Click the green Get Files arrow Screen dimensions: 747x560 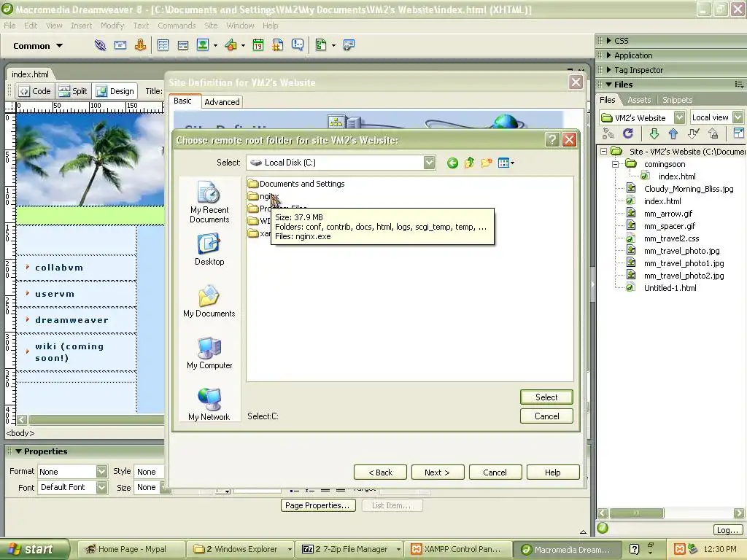click(654, 134)
